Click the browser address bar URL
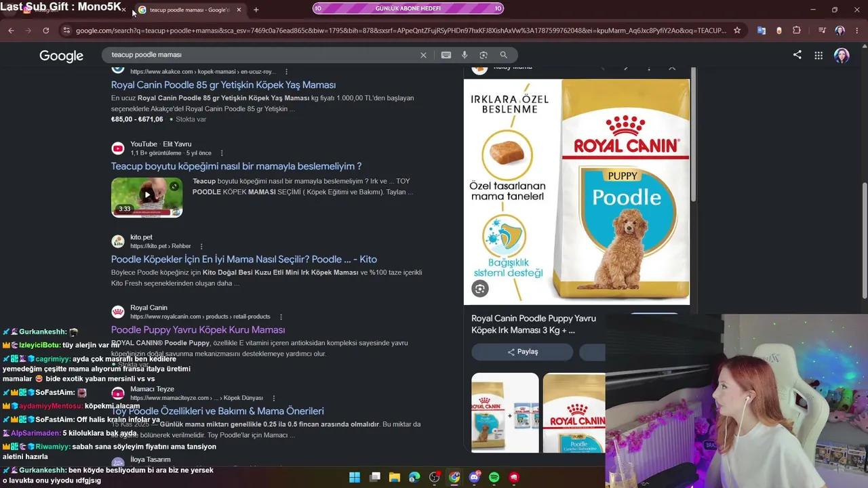This screenshot has width=868, height=488. tap(400, 30)
